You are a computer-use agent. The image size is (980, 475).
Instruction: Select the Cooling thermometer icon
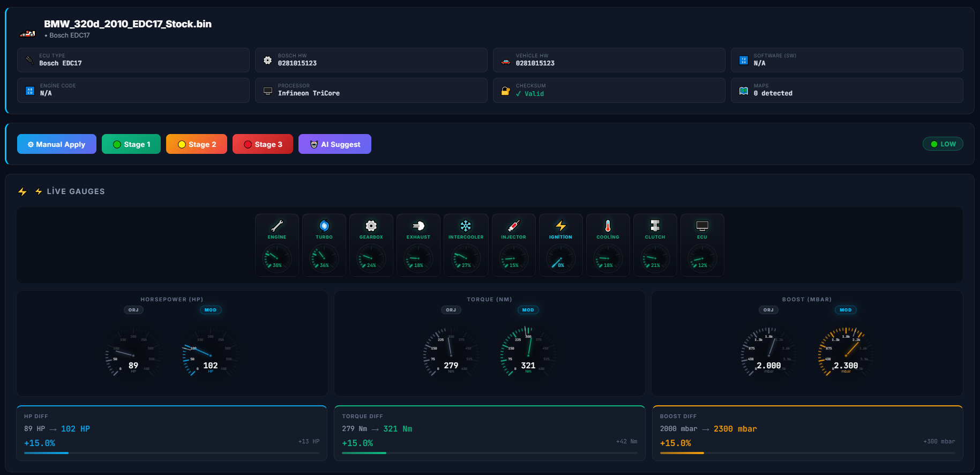point(608,226)
